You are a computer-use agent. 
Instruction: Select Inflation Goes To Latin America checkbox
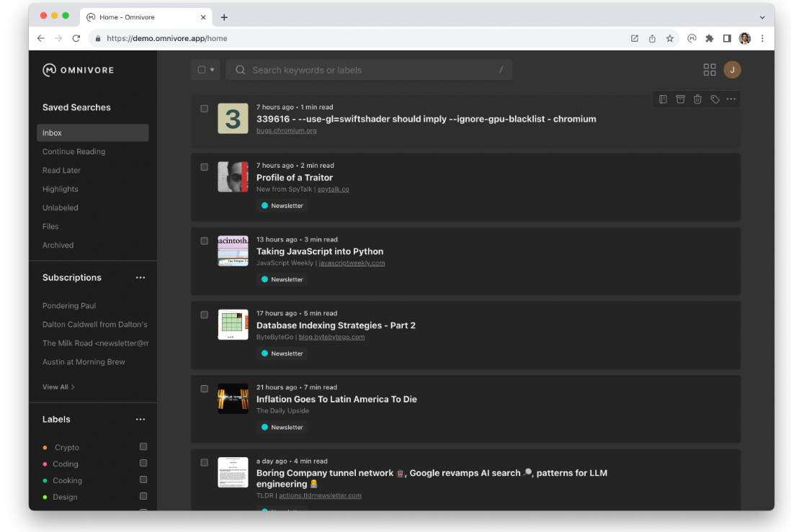[x=205, y=389]
